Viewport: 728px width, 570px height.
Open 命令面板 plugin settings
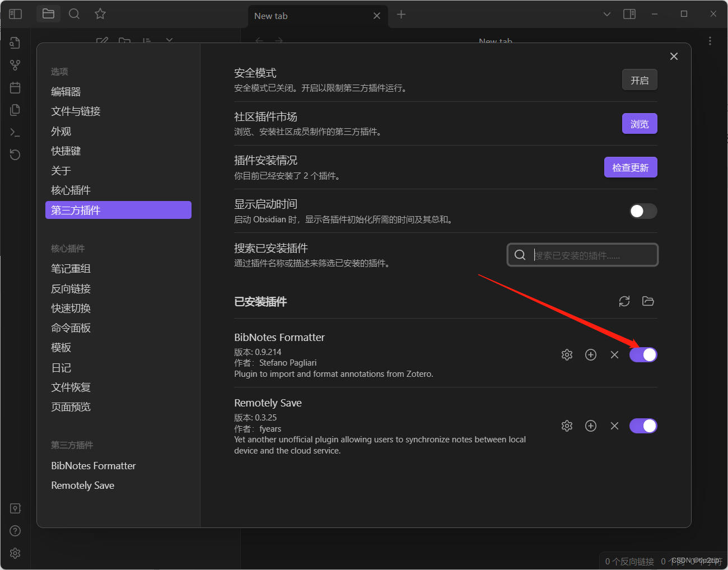pos(118,328)
